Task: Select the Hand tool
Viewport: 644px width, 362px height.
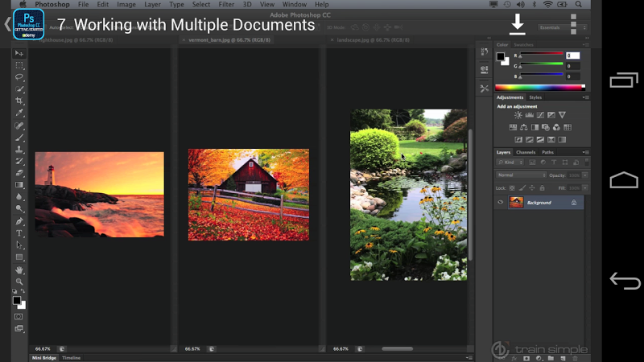Action: point(19,269)
